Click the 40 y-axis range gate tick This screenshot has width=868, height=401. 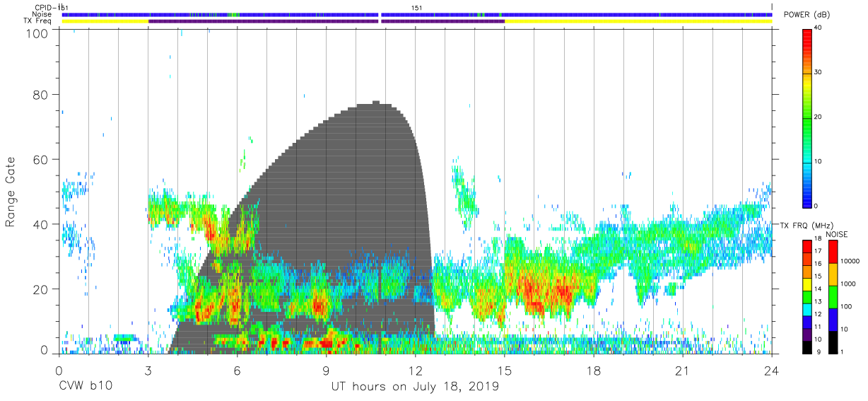pos(40,224)
